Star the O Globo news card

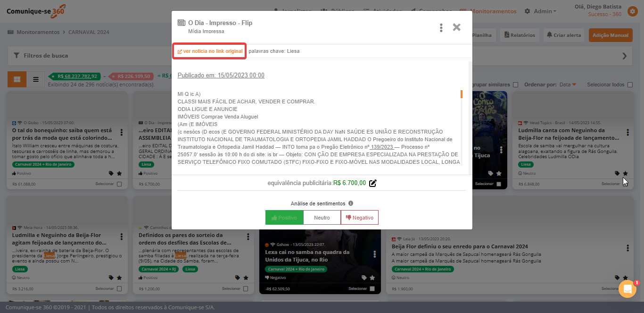click(x=119, y=173)
